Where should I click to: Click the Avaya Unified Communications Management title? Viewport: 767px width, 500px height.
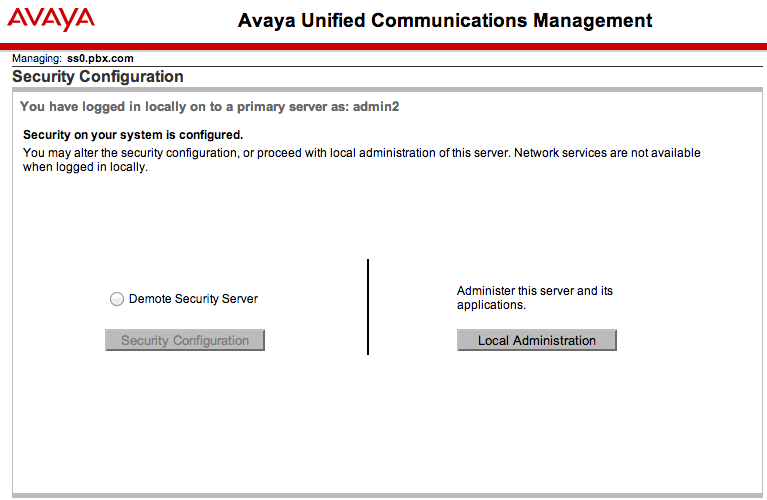(445, 21)
